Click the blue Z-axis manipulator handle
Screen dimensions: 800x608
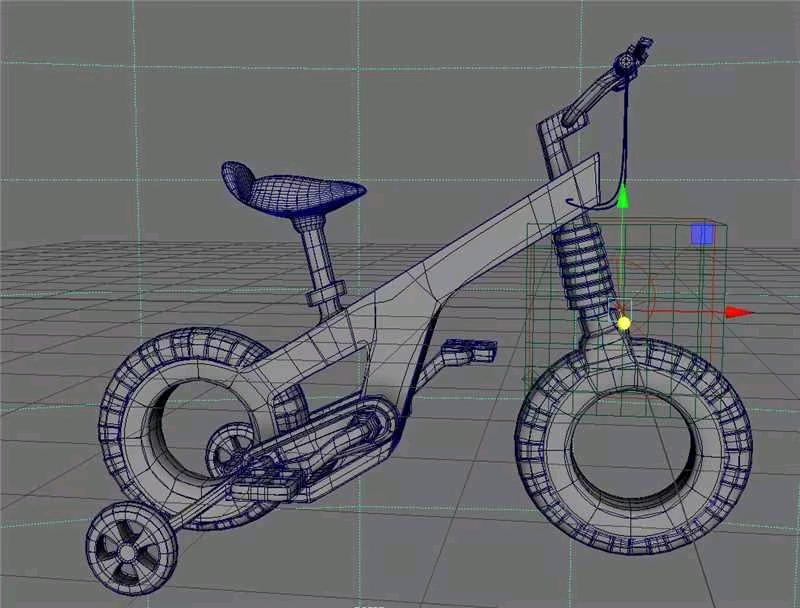click(702, 234)
